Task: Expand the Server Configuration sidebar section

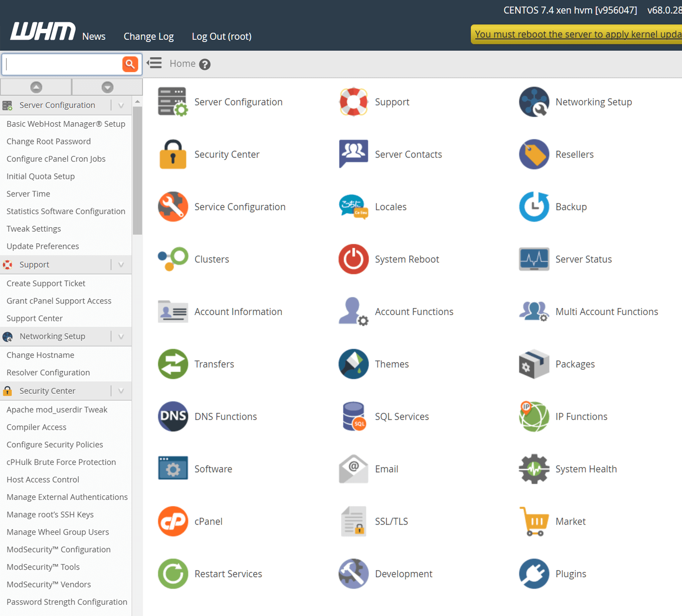Action: 120,105
